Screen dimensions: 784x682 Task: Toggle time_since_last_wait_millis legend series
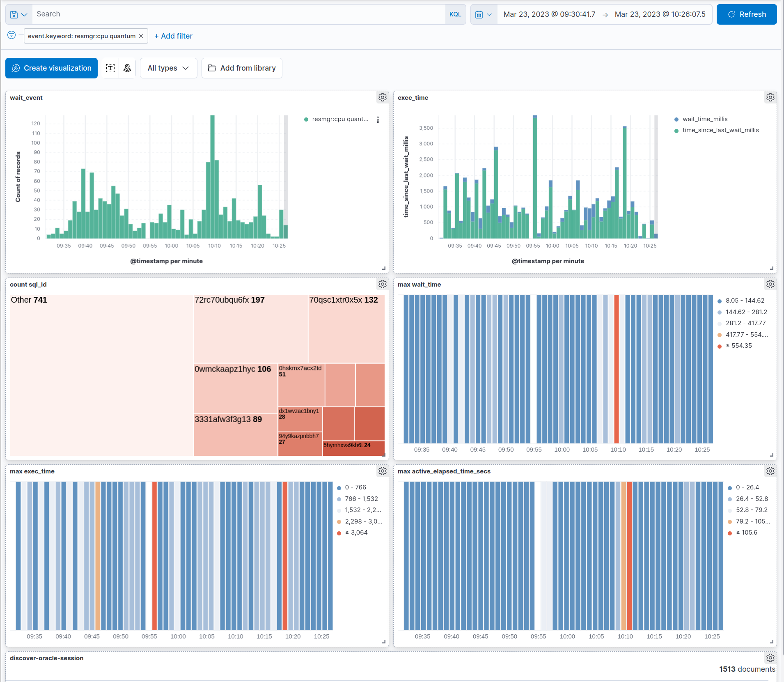720,130
